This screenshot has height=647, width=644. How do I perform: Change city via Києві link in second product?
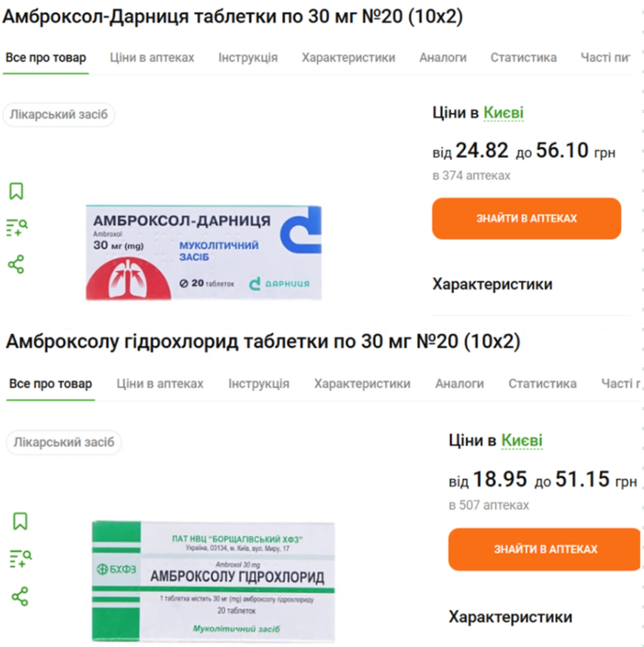[522, 441]
